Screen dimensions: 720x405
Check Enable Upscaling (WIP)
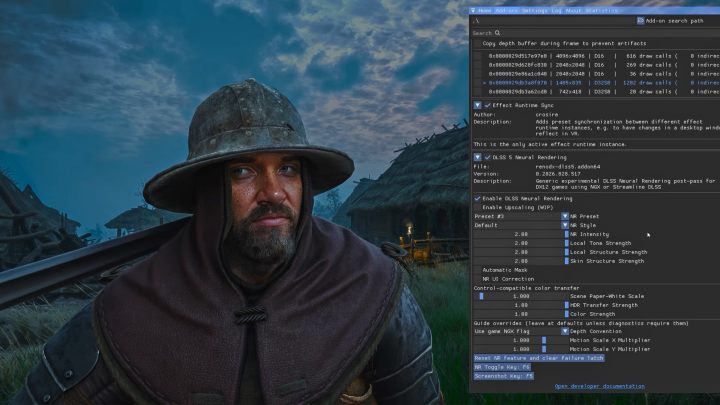(x=478, y=208)
